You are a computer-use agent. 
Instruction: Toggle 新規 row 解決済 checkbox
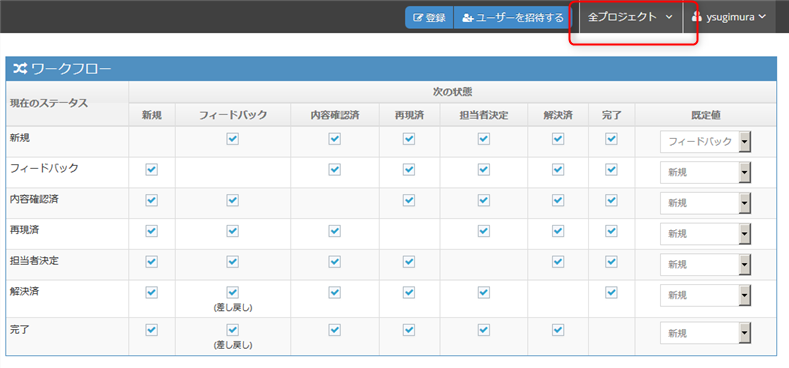point(558,139)
